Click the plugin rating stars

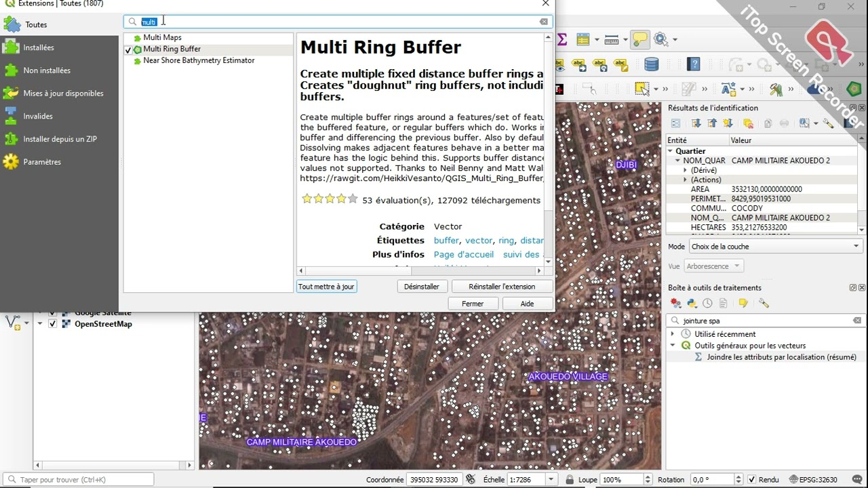click(329, 199)
